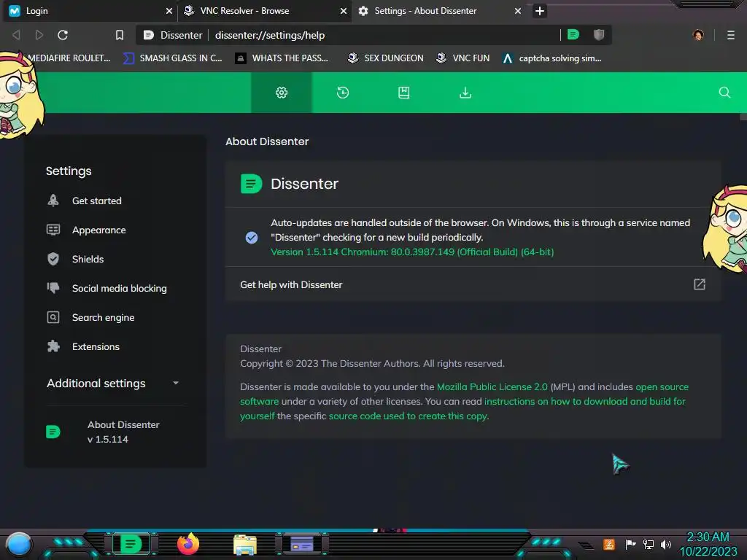Viewport: 747px width, 560px height.
Task: Open the browser hamburger menu
Action: click(x=730, y=35)
